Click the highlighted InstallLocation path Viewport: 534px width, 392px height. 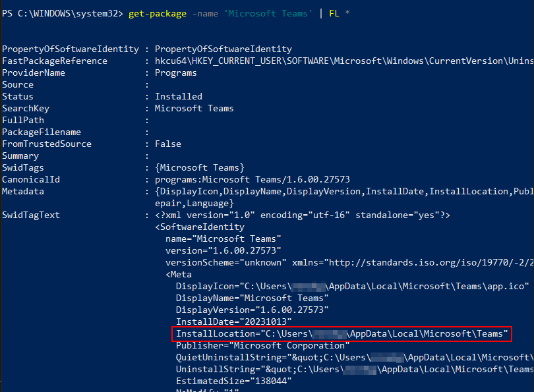click(x=341, y=335)
